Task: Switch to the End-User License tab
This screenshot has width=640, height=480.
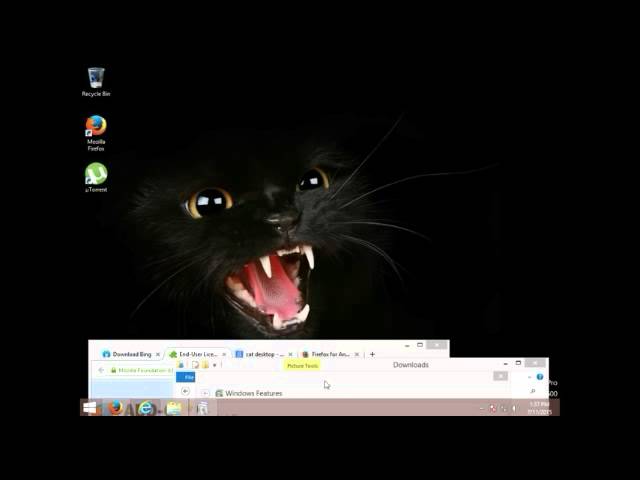Action: [x=195, y=354]
